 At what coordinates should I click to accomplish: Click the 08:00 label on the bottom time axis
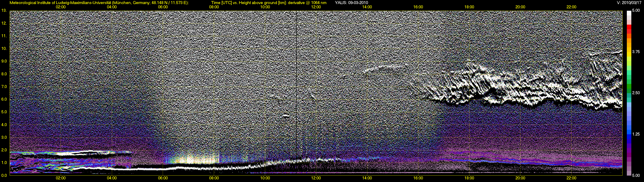point(214,178)
